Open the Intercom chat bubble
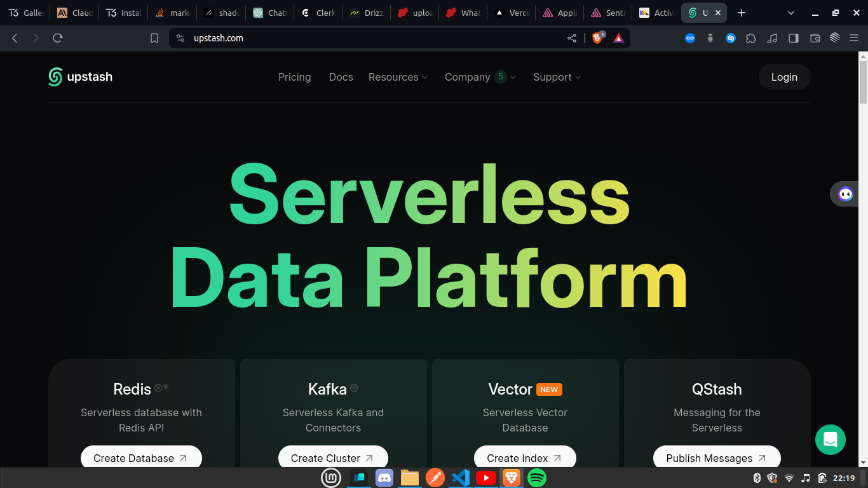Image resolution: width=868 pixels, height=488 pixels. point(831,440)
